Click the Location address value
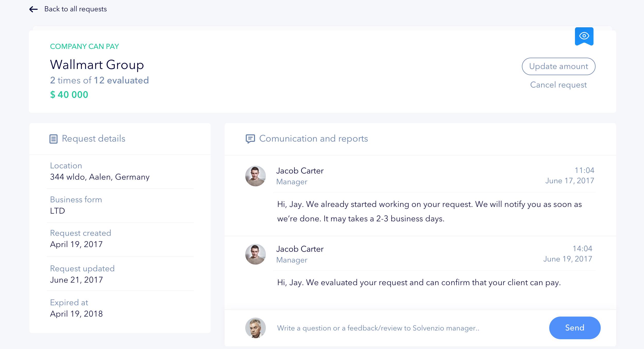The image size is (644, 349). 100,177
